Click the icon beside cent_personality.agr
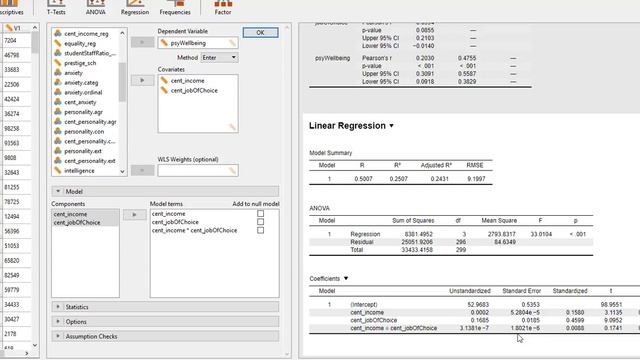The image size is (640, 360). [x=58, y=122]
